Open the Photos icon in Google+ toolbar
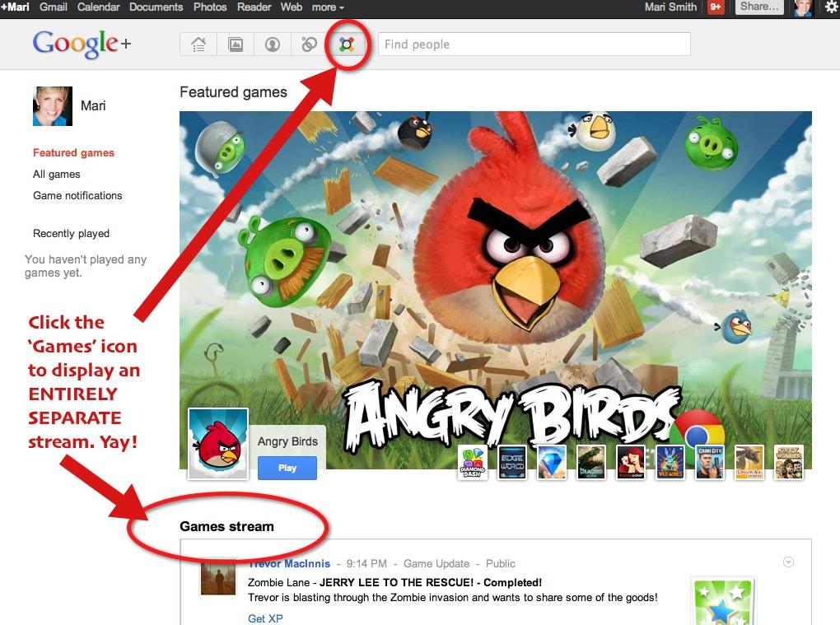Viewport: 840px width, 625px height. [236, 44]
